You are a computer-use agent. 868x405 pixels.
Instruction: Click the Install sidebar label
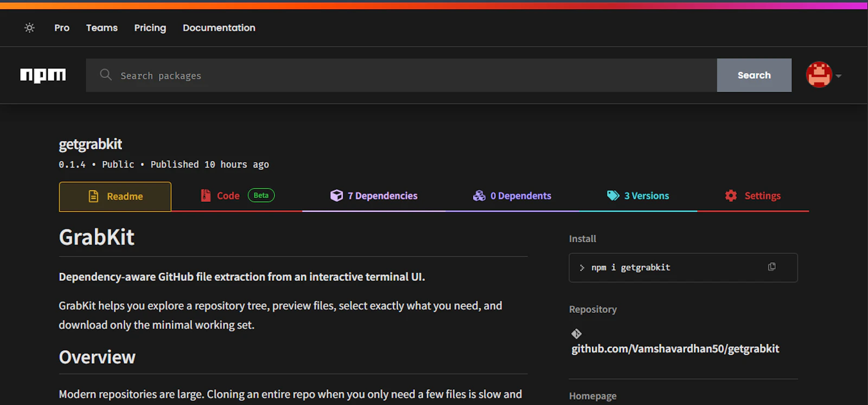[x=582, y=239]
